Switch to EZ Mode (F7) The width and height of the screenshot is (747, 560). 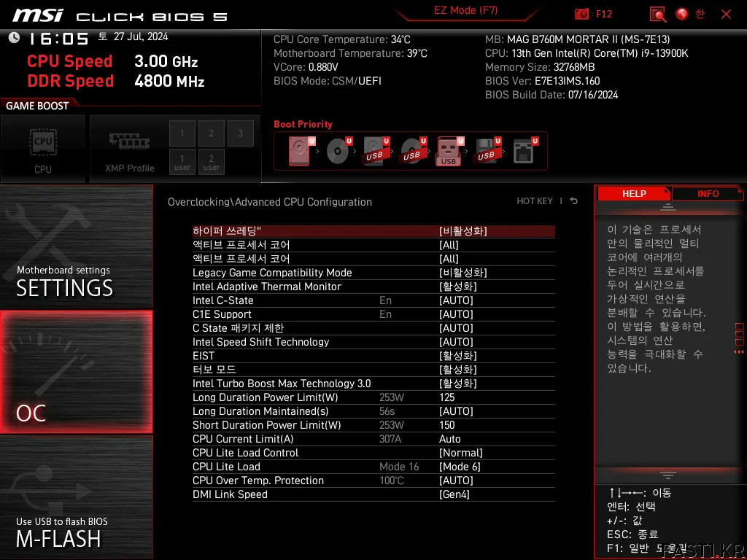point(465,10)
